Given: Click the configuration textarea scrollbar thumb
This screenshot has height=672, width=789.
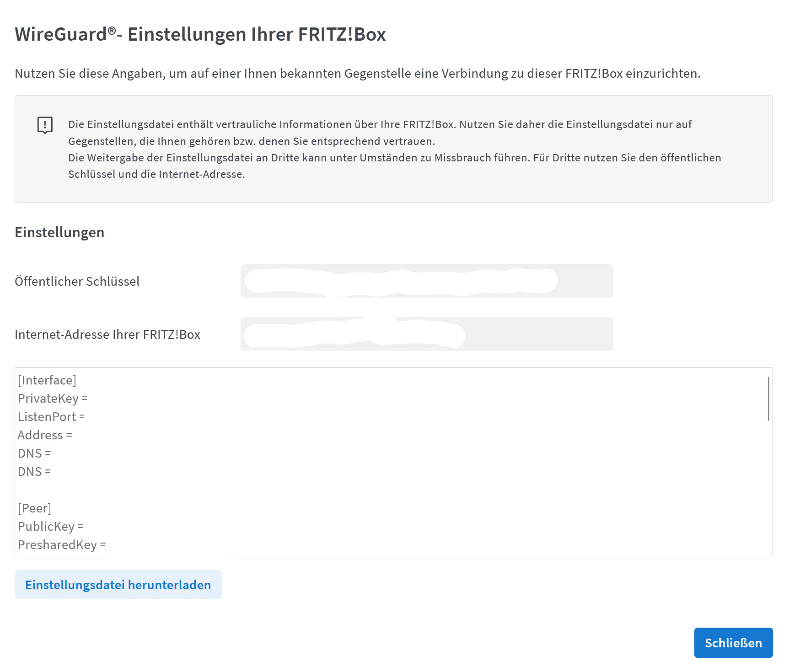Looking at the screenshot, I should [768, 399].
